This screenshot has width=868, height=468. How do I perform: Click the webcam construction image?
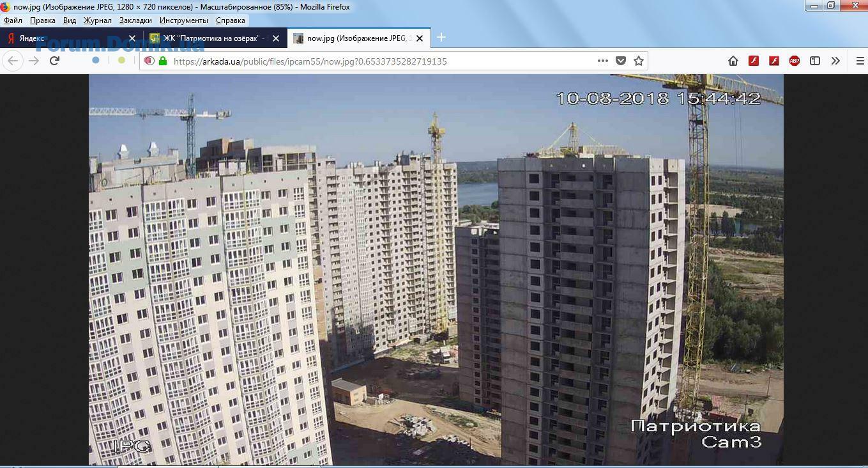coord(436,269)
